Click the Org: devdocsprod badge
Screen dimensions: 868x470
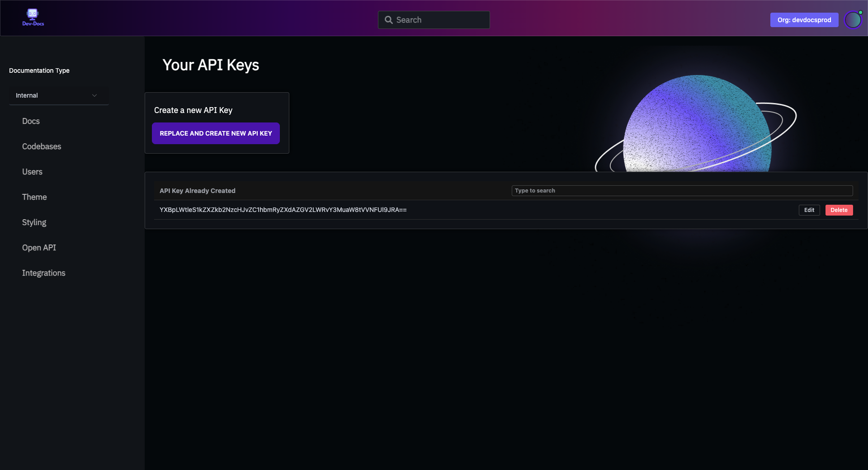point(804,19)
